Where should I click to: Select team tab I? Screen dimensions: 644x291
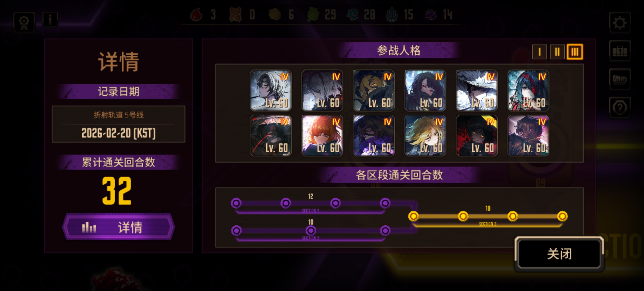pyautogui.click(x=539, y=52)
